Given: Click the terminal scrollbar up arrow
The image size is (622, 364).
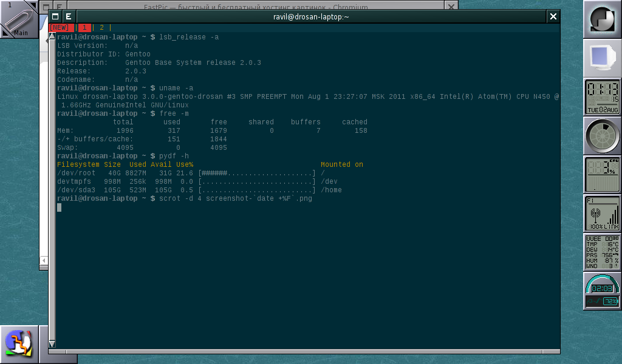Looking at the screenshot, I should 52,36.
